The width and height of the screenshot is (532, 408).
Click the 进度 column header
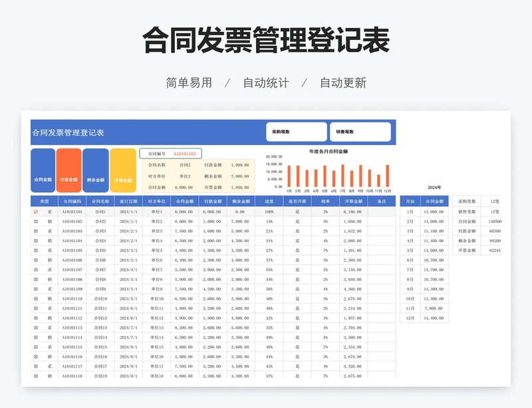269,201
